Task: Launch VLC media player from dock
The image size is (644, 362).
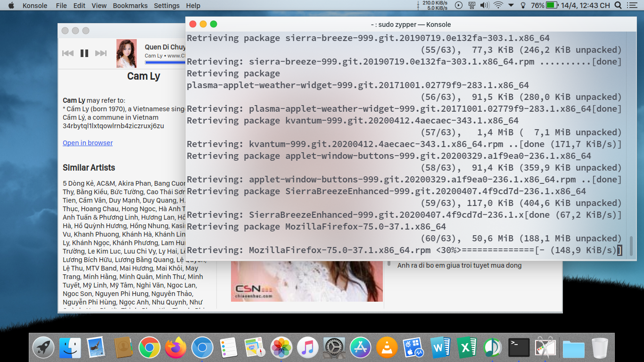Action: point(388,348)
